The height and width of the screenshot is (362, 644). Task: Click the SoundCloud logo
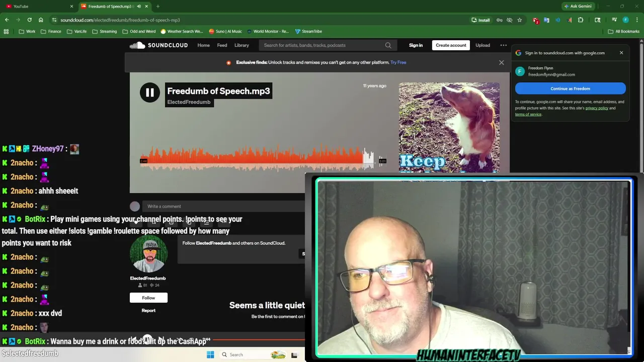(x=158, y=45)
